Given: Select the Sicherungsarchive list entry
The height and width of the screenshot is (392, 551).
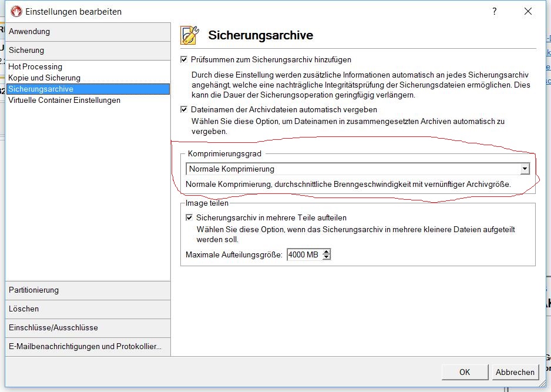Looking at the screenshot, I should [x=88, y=89].
